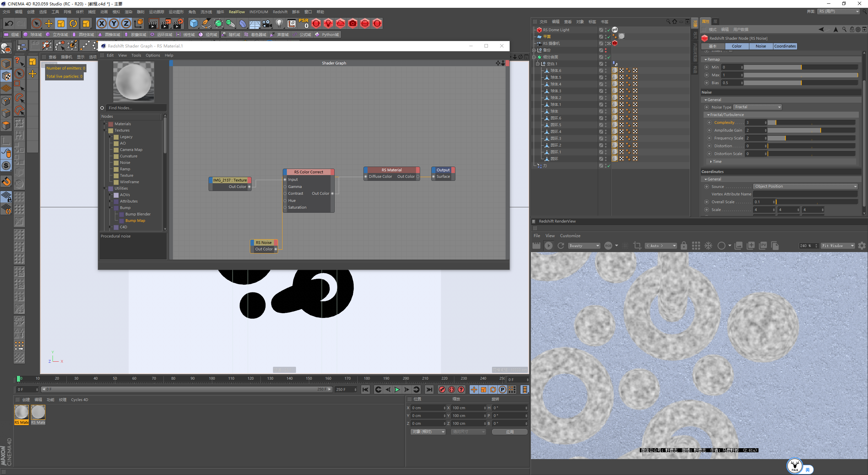The height and width of the screenshot is (475, 868).
Task: Select the Move tool in top toolbar
Action: 49,23
